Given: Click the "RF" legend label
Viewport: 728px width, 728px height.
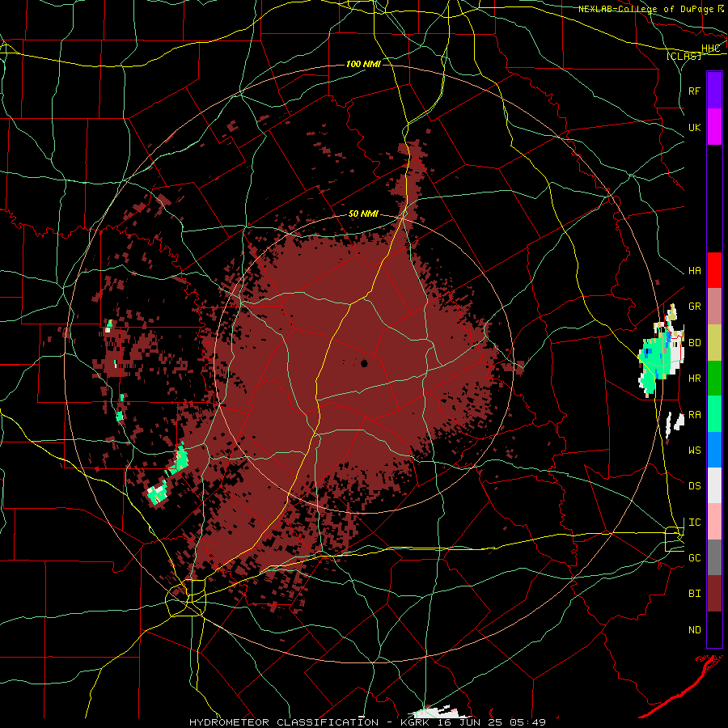Looking at the screenshot, I should click(x=694, y=91).
